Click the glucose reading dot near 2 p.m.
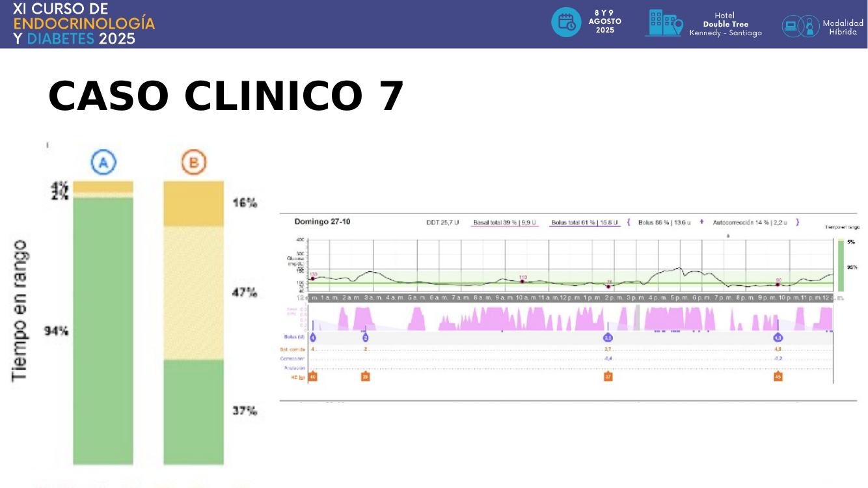Screen dimensions: 868x488 [608, 286]
